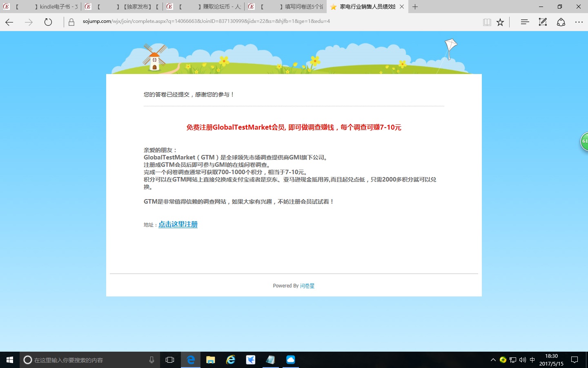Open a new browser tab

pyautogui.click(x=415, y=7)
